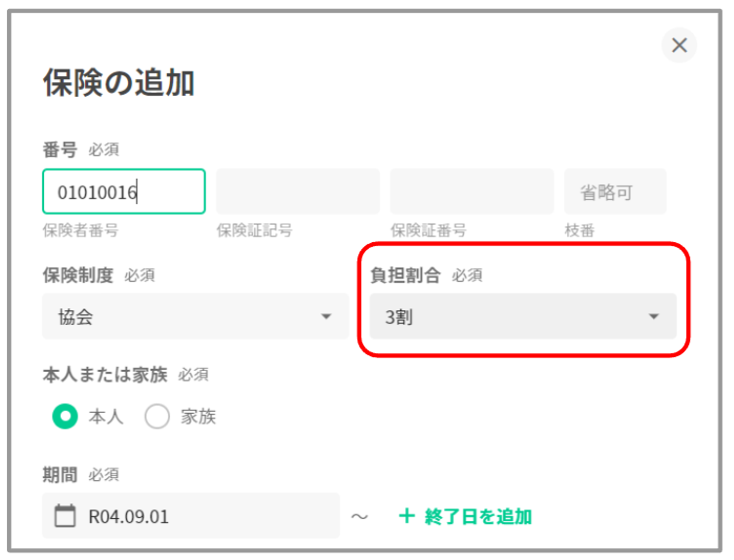The height and width of the screenshot is (560, 734).
Task: Select the 家族 radio button
Action: click(157, 416)
